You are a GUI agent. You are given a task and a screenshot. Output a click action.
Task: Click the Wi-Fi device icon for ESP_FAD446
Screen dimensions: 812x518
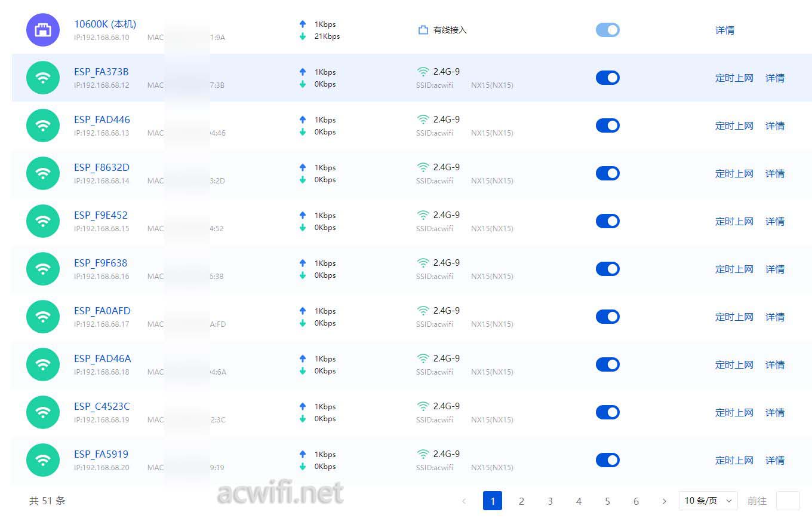click(x=43, y=125)
